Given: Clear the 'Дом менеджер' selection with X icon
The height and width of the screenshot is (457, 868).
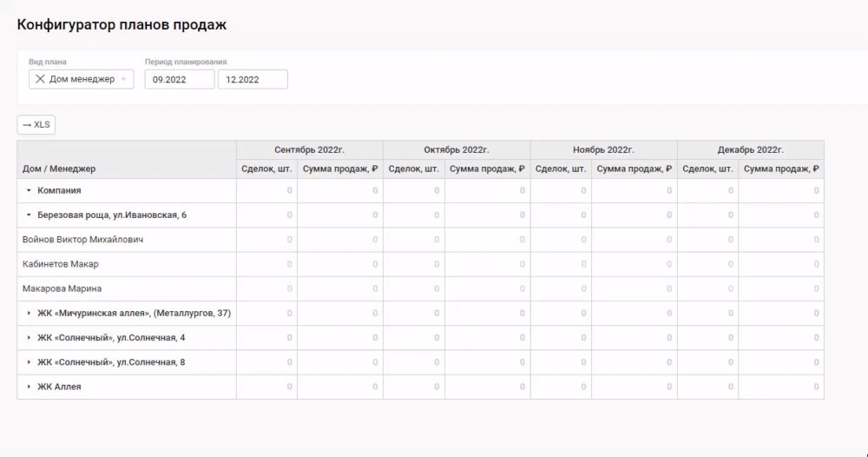Looking at the screenshot, I should pos(40,79).
